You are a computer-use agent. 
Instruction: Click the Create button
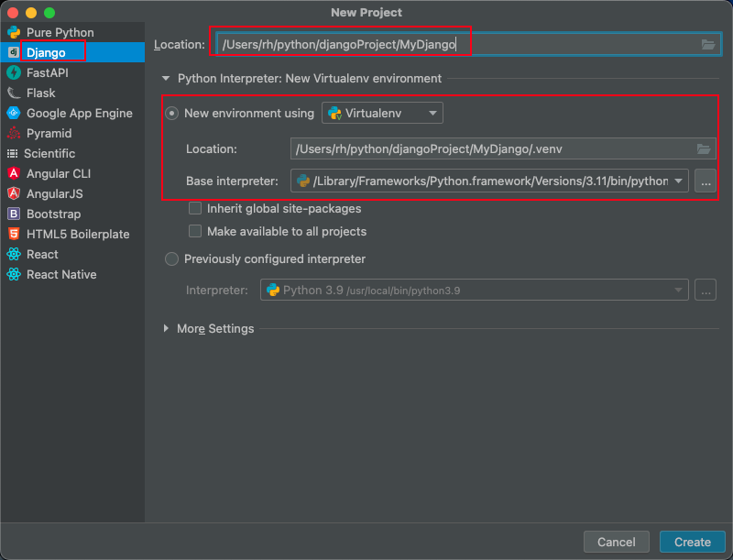pos(693,542)
